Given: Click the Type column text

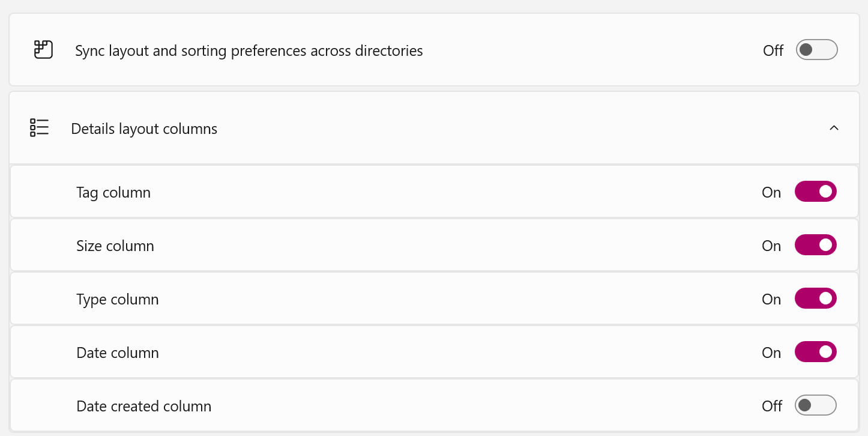Looking at the screenshot, I should (x=117, y=298).
